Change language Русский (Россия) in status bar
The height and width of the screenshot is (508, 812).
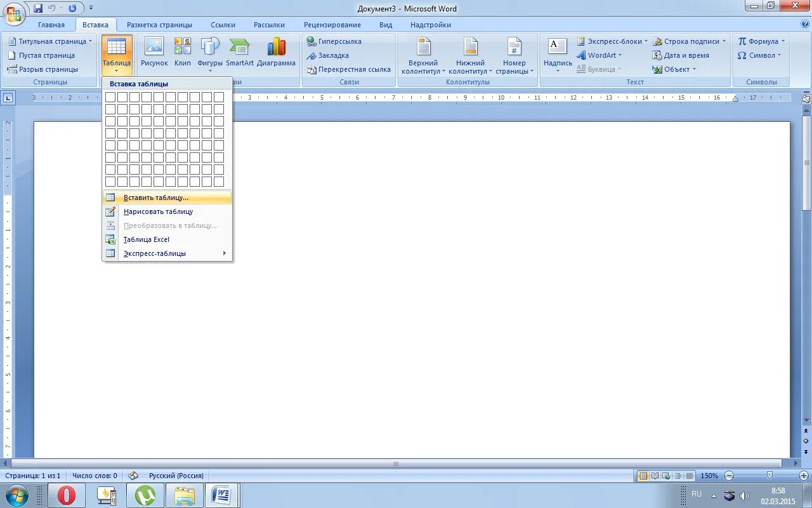(x=176, y=476)
